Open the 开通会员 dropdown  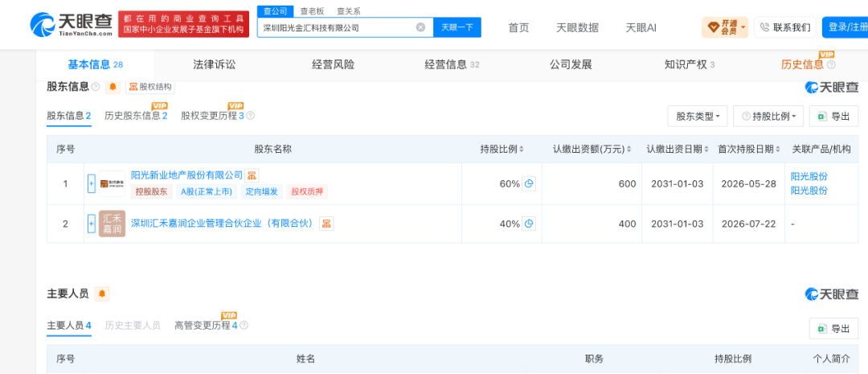[725, 27]
